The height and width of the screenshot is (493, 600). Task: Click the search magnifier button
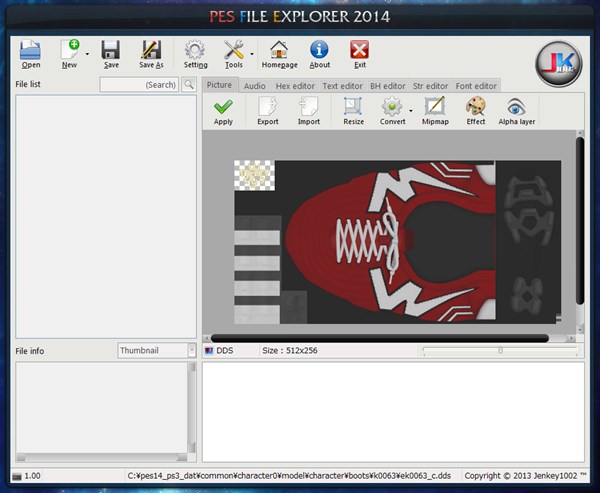pyautogui.click(x=189, y=84)
